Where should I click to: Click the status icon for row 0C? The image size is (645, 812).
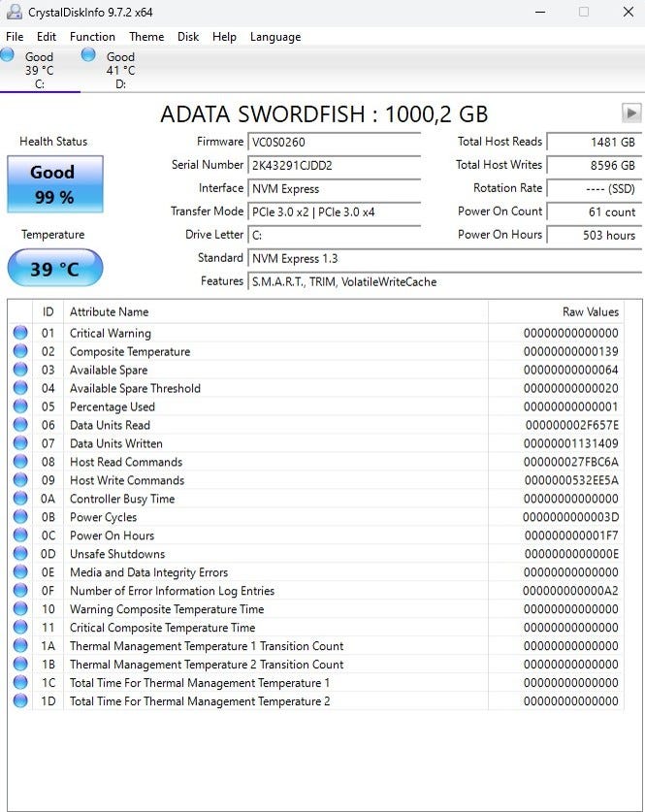[x=20, y=535]
